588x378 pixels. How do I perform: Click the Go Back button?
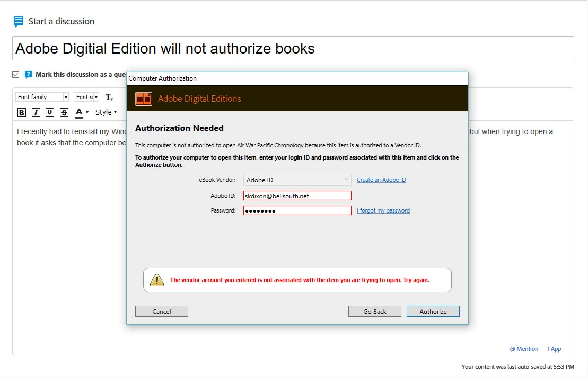click(x=375, y=311)
